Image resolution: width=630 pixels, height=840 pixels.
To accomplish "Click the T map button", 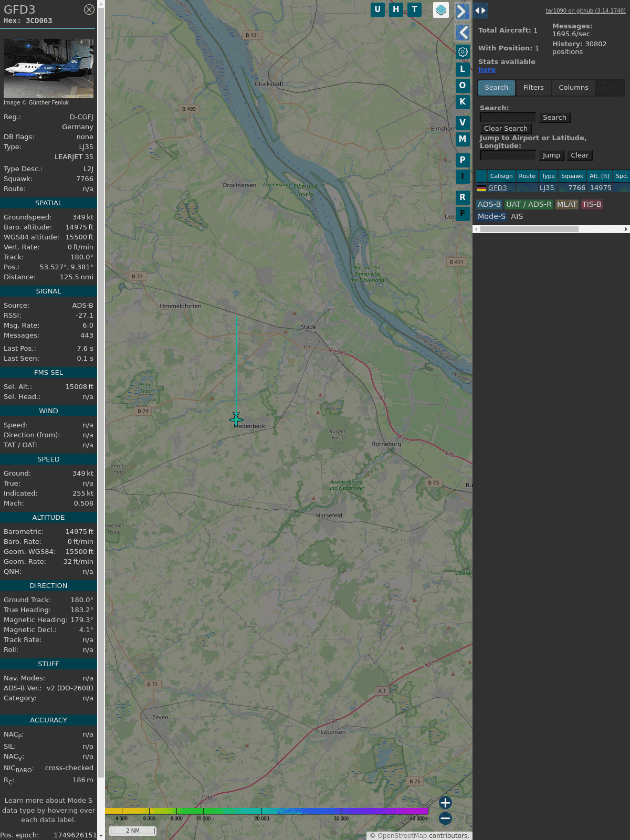I will 415,9.
